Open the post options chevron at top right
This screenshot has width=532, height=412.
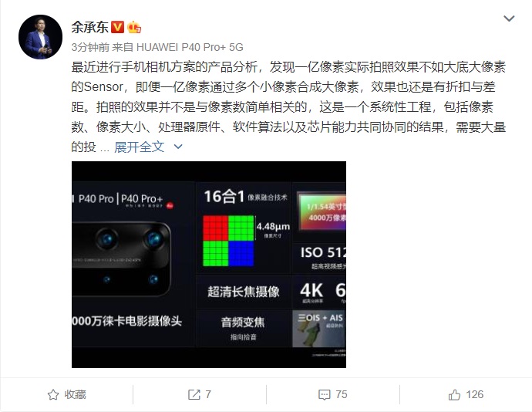pyautogui.click(x=509, y=19)
